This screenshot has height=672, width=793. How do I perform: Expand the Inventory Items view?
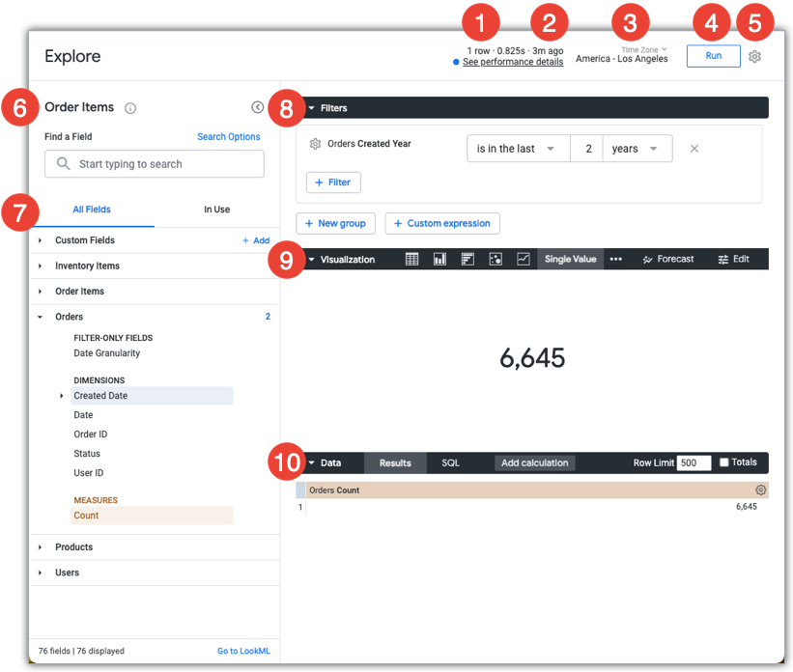pyautogui.click(x=87, y=266)
